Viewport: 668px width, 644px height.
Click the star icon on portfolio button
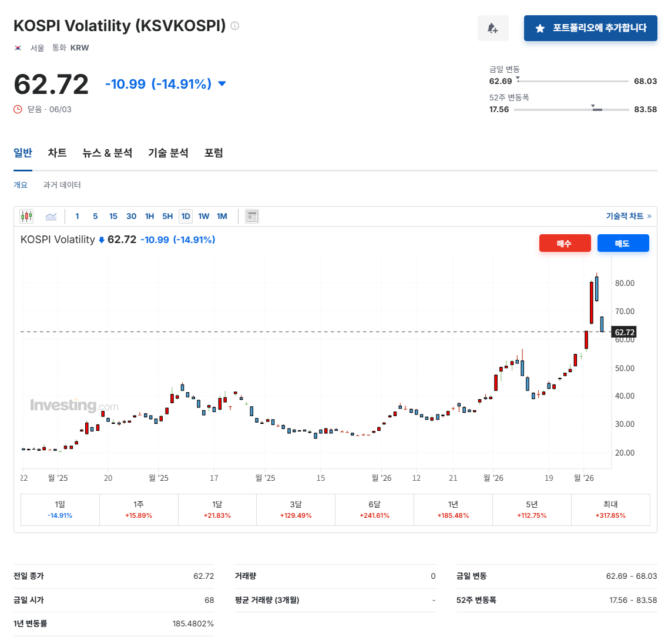540,28
